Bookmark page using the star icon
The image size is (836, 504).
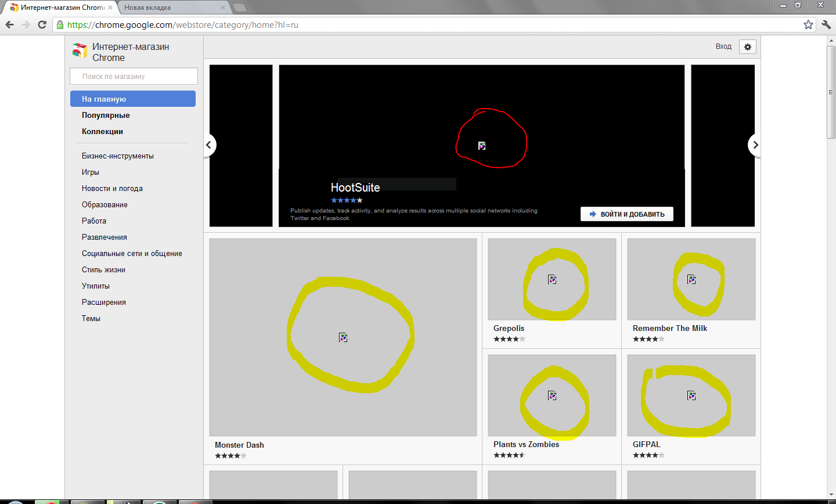pos(808,24)
